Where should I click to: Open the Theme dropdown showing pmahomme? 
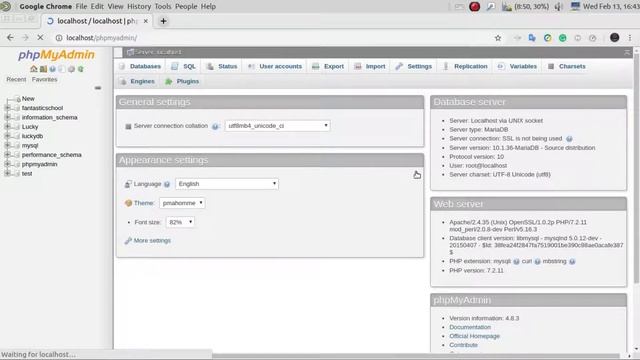(x=182, y=203)
